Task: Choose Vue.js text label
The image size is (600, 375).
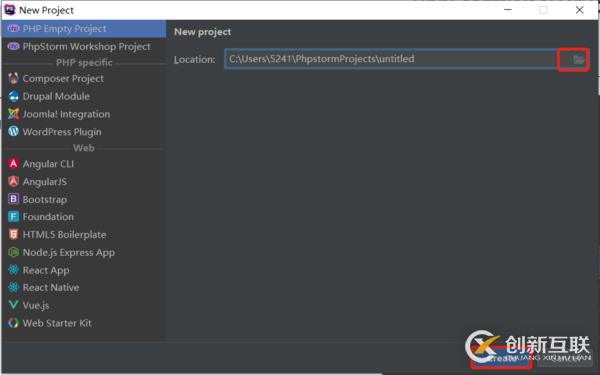Action: click(36, 305)
